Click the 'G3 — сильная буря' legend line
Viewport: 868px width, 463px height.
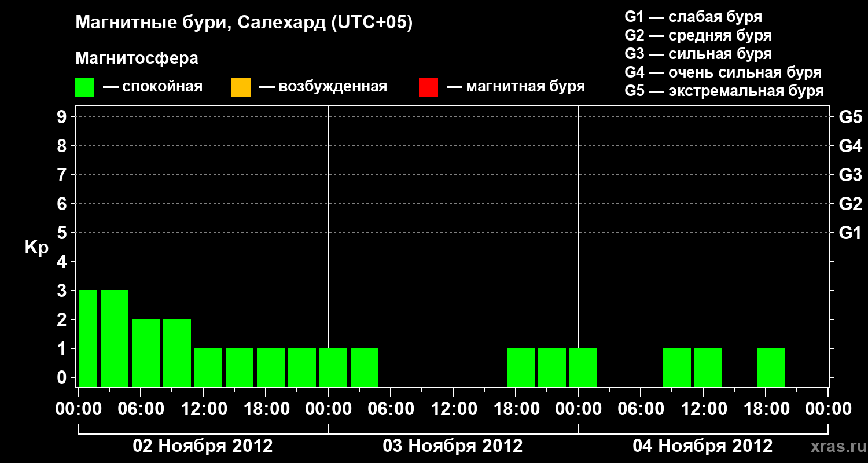pyautogui.click(x=698, y=54)
